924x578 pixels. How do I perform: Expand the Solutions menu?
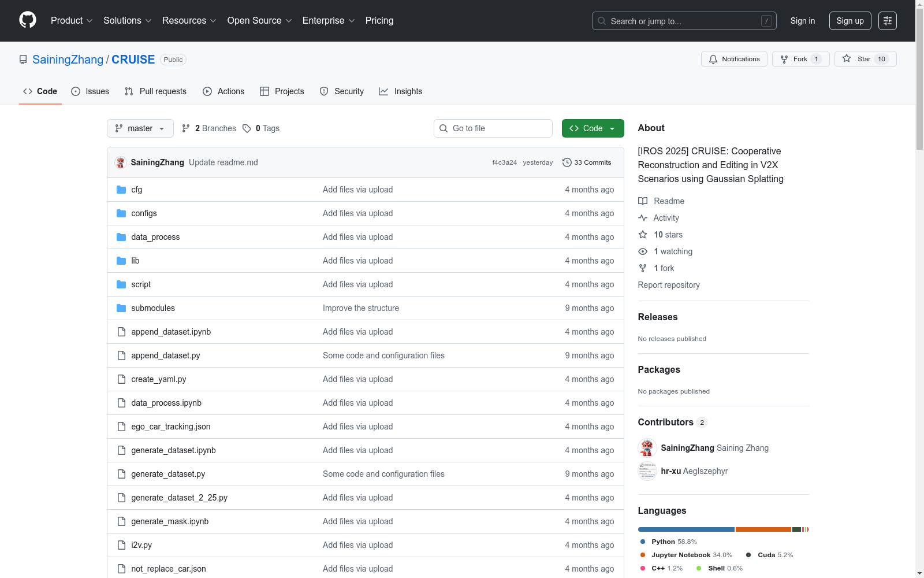click(128, 21)
